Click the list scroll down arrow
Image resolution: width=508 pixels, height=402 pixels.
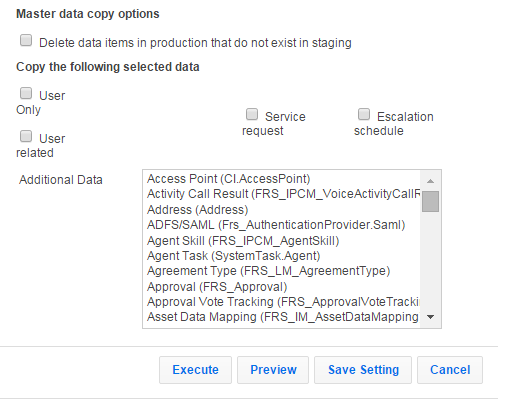(430, 317)
